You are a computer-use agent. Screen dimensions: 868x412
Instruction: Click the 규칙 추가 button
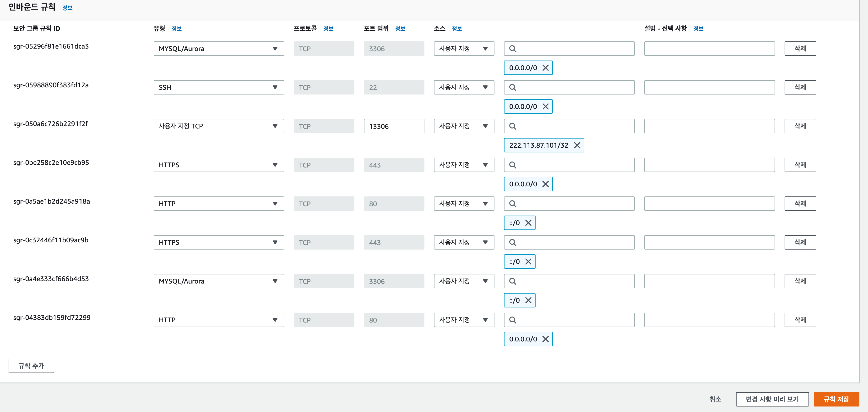click(x=31, y=366)
